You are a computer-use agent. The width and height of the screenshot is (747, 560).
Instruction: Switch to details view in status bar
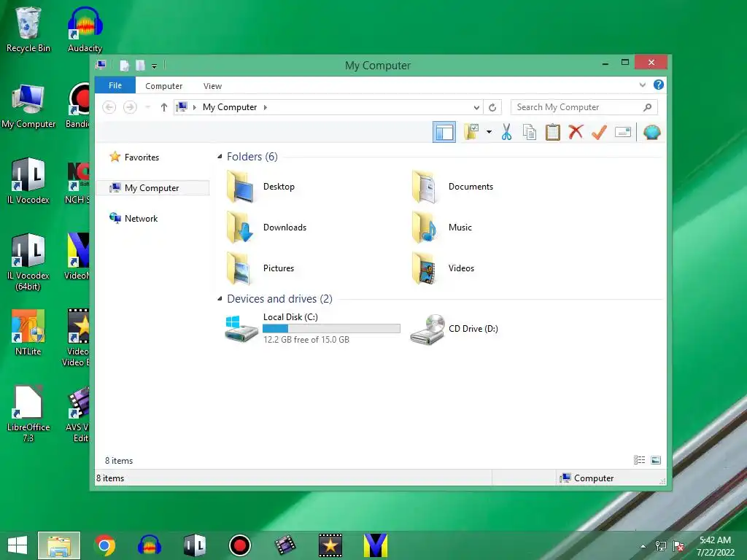[639, 460]
